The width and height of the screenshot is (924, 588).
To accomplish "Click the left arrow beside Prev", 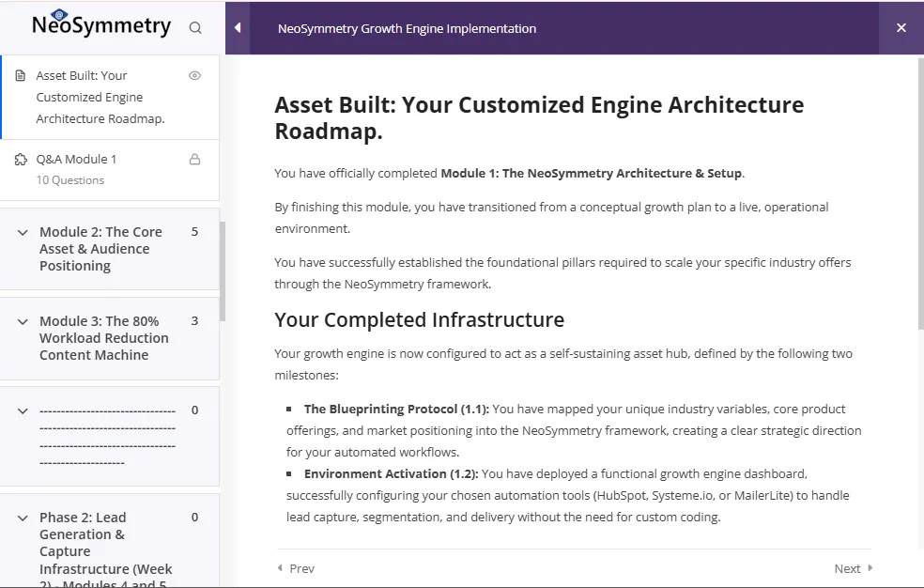I will click(280, 568).
